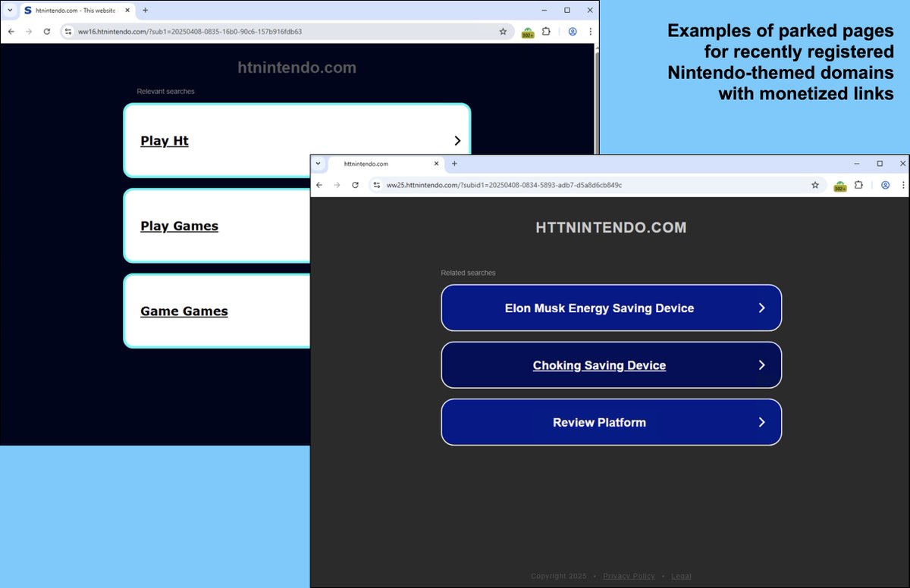
Task: Open site info icon in htnintendo.com address bar
Action: (68, 32)
